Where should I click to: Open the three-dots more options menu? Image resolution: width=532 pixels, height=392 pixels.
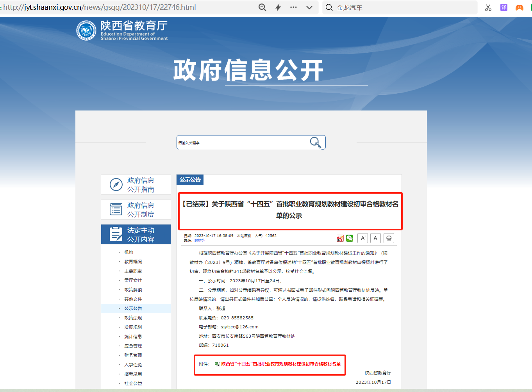(293, 7)
